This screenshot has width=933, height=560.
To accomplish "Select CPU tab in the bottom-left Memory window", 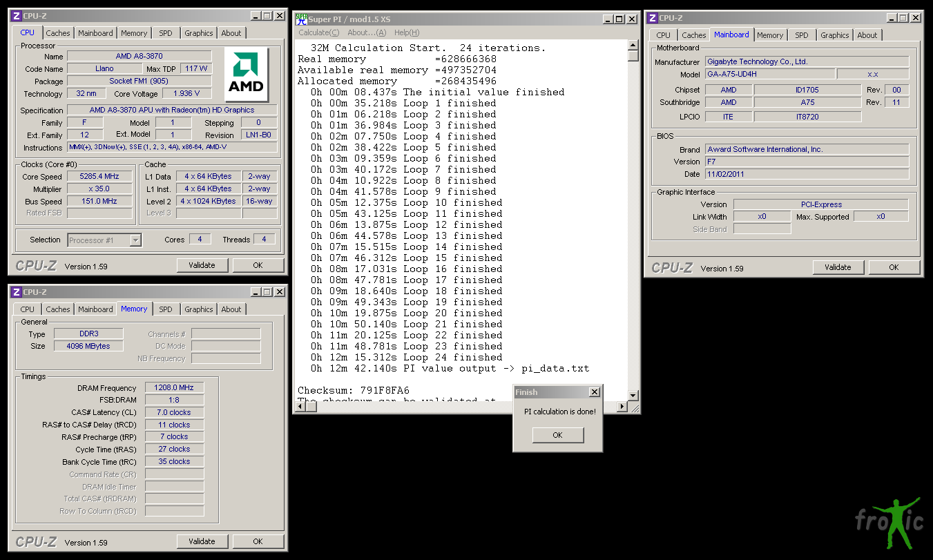I will point(28,309).
